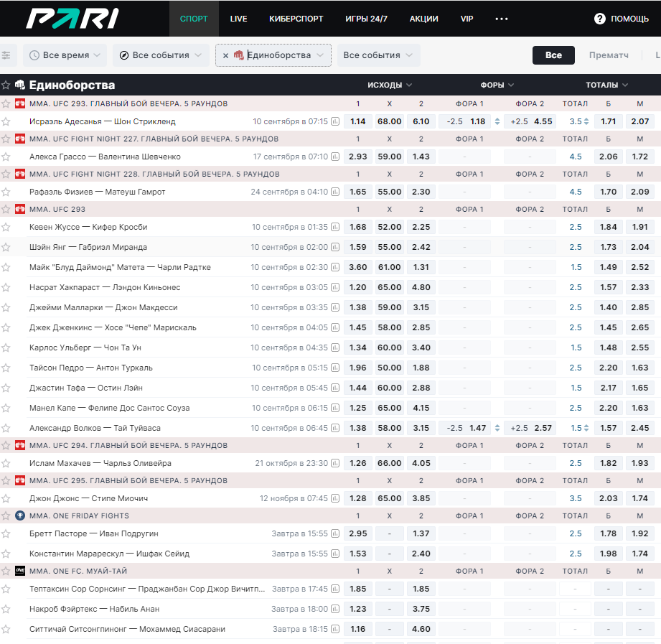
Task: Click UFC icon beside UFC 293 main event
Action: click(20, 104)
